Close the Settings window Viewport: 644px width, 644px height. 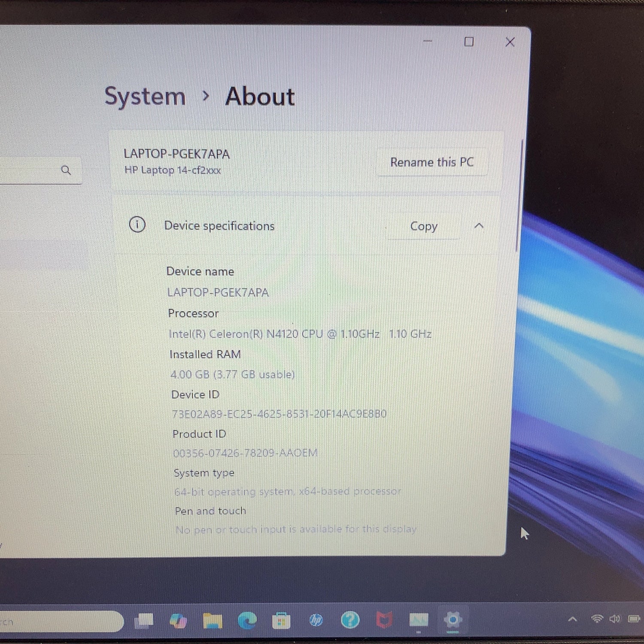pyautogui.click(x=510, y=42)
